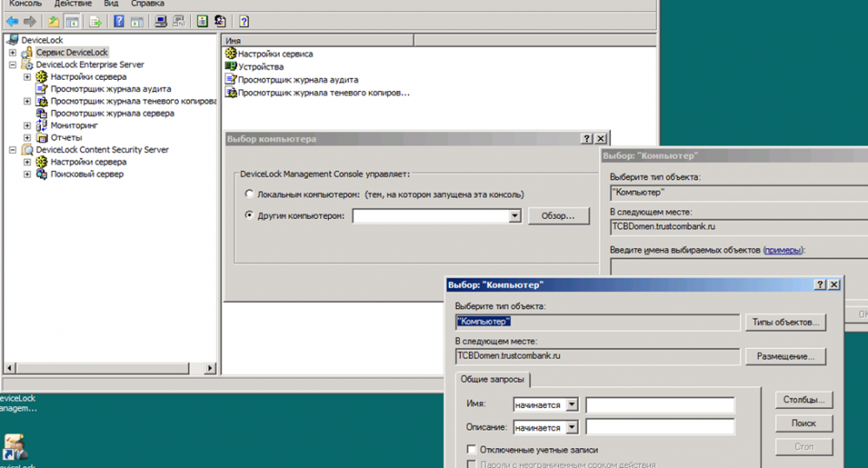Click the Устройства icon in the list pane
Image resolution: width=868 pixels, height=468 pixels.
[x=231, y=67]
